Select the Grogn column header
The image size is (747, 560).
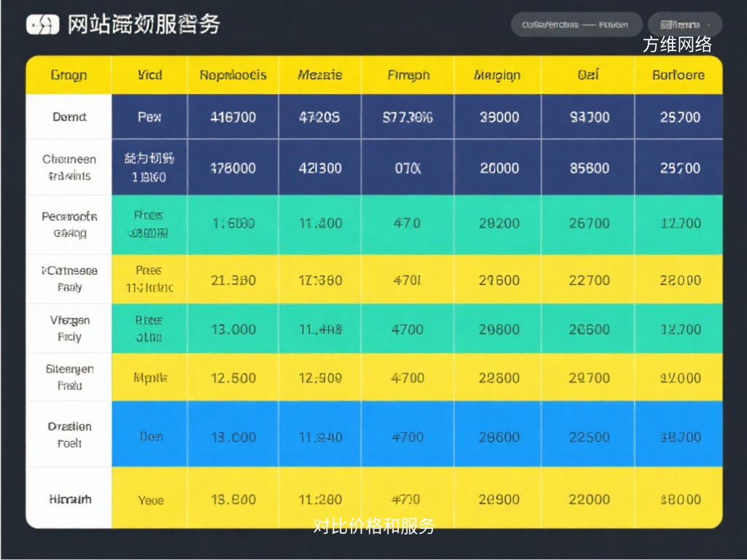[x=69, y=75]
